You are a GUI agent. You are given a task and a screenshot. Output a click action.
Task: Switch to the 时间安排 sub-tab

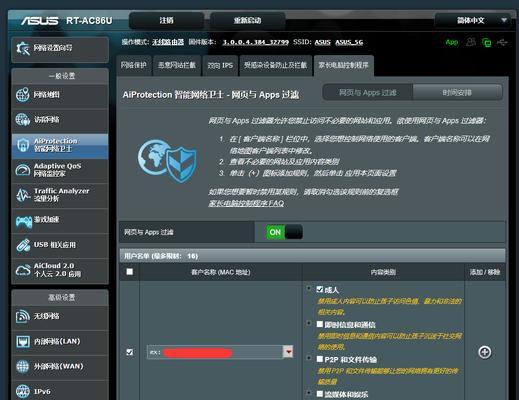pos(457,92)
